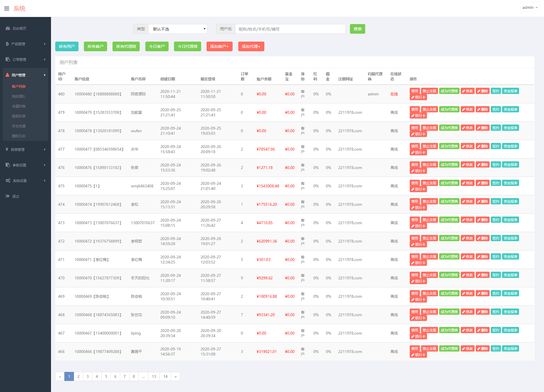Screen dimensions: 544x392
Task: Click the 参数设置 sidebar icon
Action: click(8, 165)
